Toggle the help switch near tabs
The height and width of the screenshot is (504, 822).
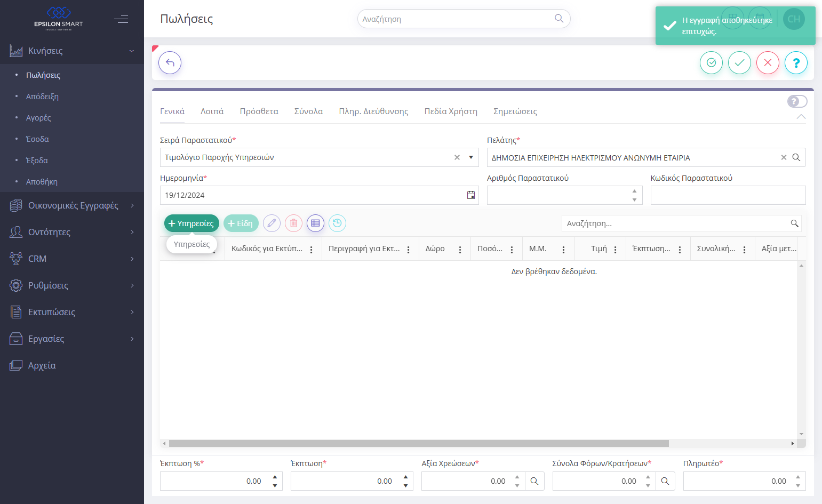(797, 101)
